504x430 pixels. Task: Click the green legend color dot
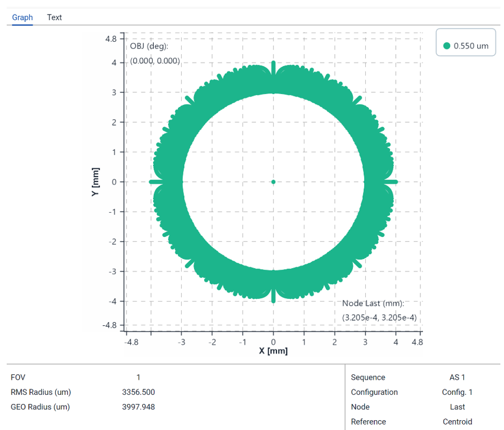(447, 46)
